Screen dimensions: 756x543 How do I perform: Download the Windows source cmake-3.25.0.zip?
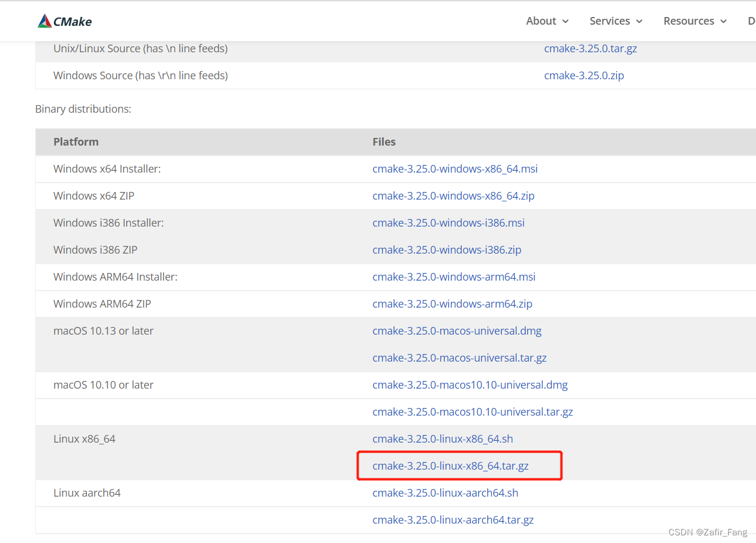[584, 75]
